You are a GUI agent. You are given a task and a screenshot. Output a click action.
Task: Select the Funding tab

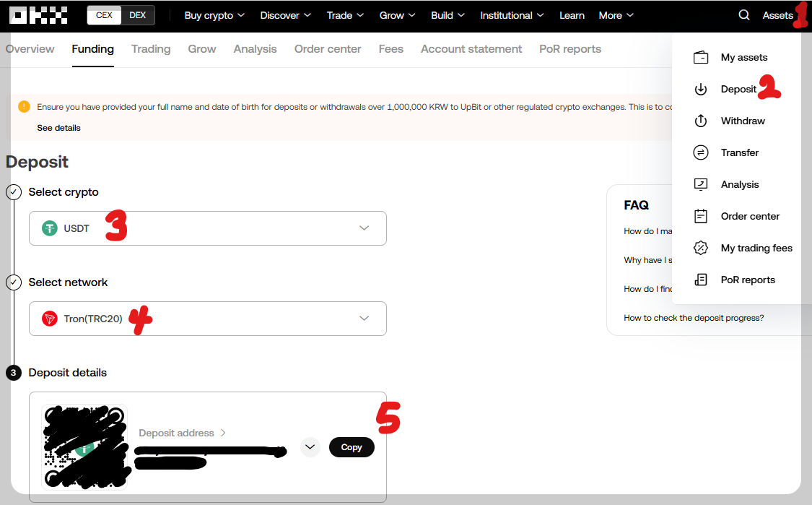92,48
